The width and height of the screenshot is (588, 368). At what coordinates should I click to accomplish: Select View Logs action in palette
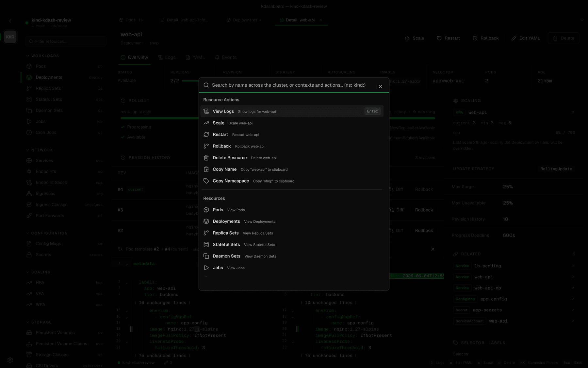tap(292, 111)
